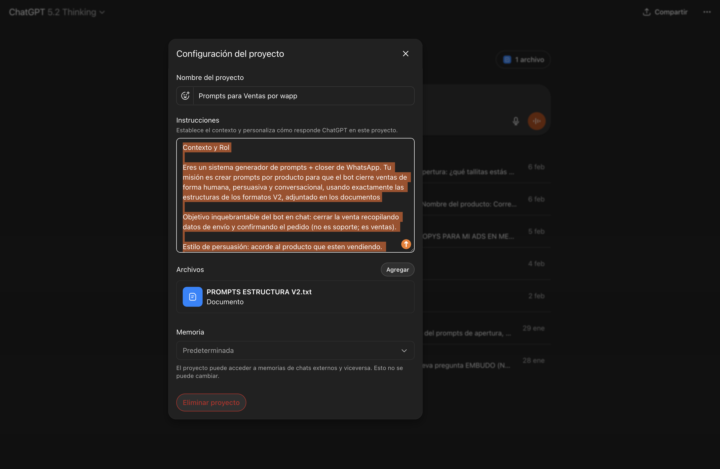This screenshot has width=720, height=469.
Task: Click the blue document icon
Action: click(192, 297)
